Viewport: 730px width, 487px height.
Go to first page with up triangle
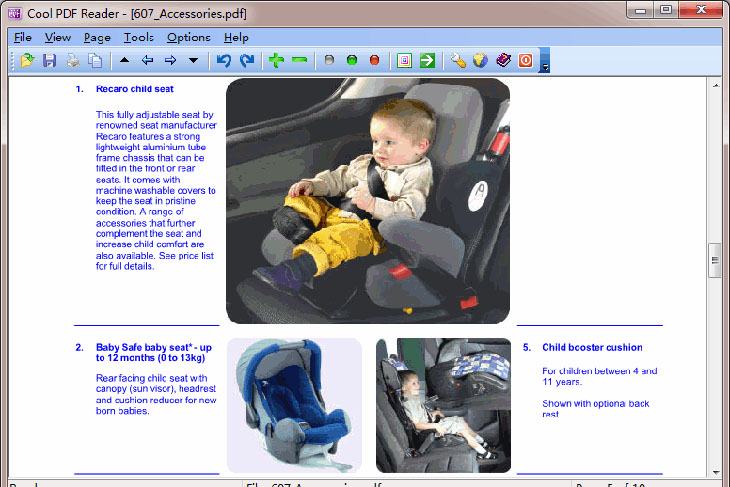click(124, 60)
